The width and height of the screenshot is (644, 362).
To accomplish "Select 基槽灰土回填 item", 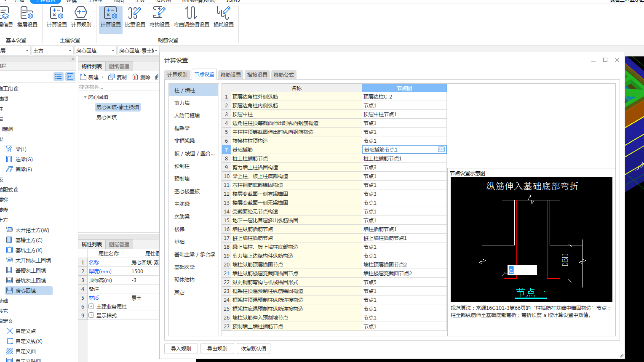I will coord(26,270).
